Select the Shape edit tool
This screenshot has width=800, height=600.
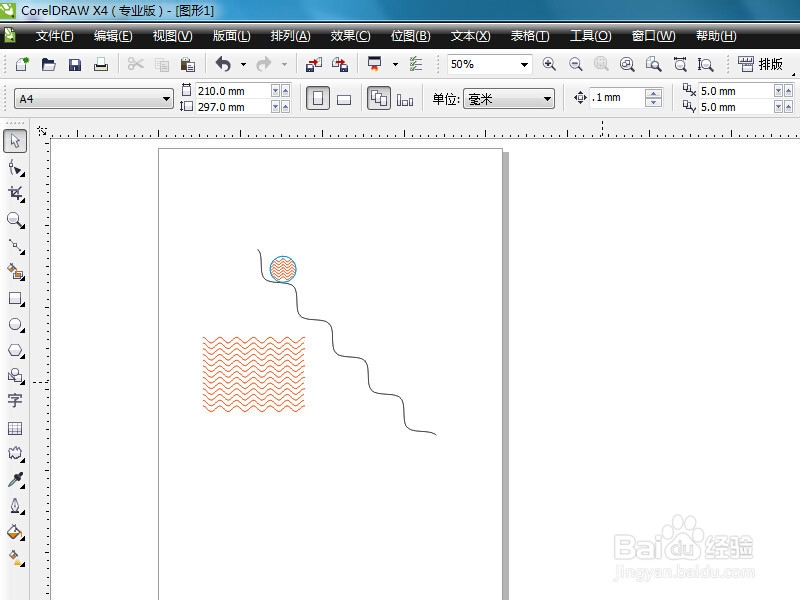[15, 168]
